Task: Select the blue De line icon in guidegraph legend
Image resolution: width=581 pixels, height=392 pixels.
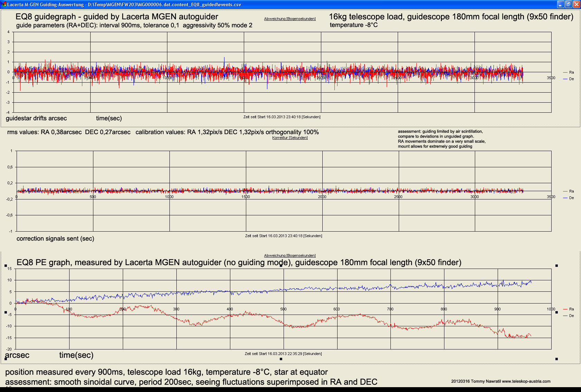Action: (565, 79)
